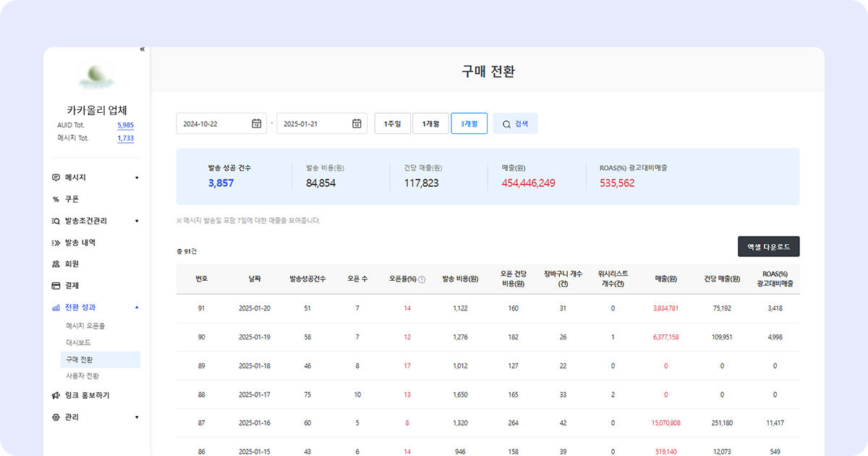The image size is (868, 456).
Task: Click the summary 발송 비용 value 84,854
Action: tap(320, 183)
